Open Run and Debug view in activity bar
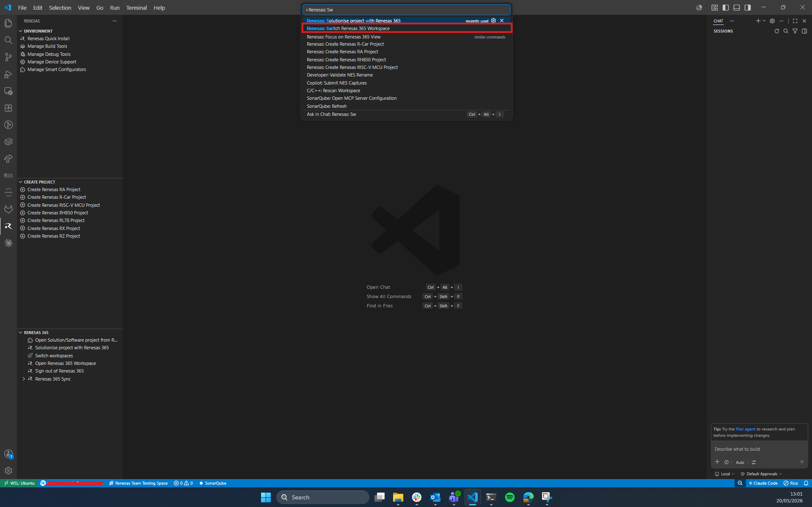The width and height of the screenshot is (812, 507). tap(8, 74)
